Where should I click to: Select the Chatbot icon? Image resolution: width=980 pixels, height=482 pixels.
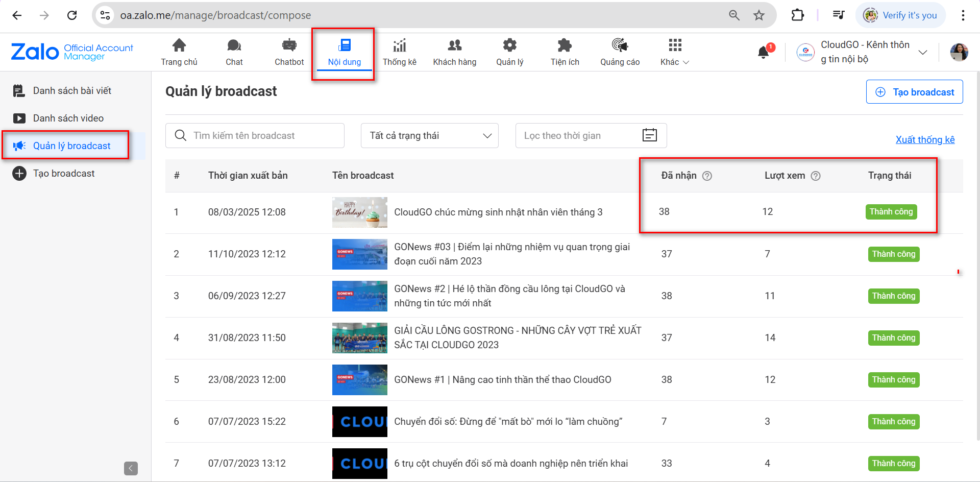tap(289, 45)
